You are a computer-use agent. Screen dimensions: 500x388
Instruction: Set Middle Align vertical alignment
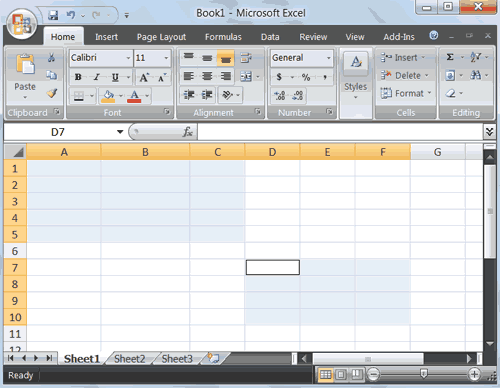coord(207,58)
